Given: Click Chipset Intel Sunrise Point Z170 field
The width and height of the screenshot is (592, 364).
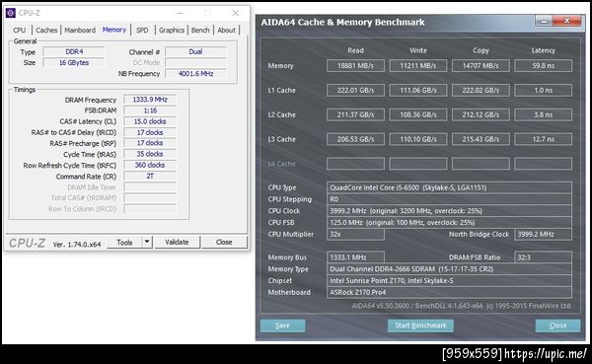Looking at the screenshot, I should pos(449,281).
